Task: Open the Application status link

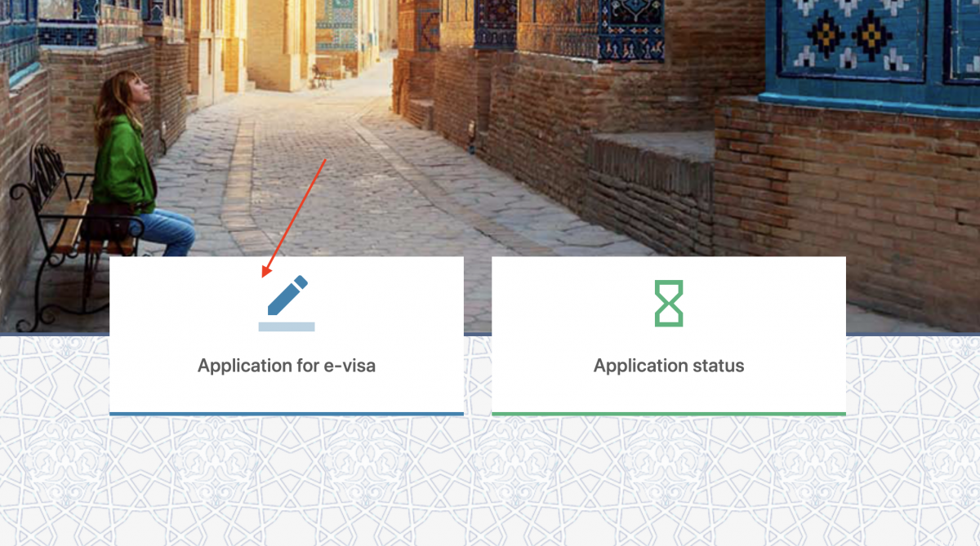Action: click(669, 366)
